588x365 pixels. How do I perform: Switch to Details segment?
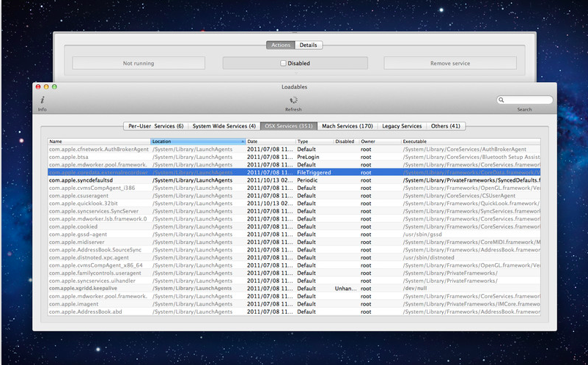tap(308, 45)
